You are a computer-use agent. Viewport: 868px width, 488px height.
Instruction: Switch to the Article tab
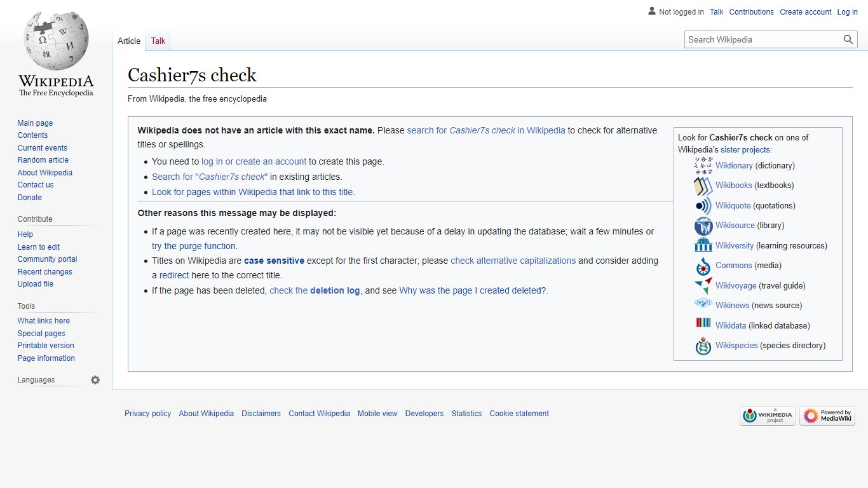(129, 41)
